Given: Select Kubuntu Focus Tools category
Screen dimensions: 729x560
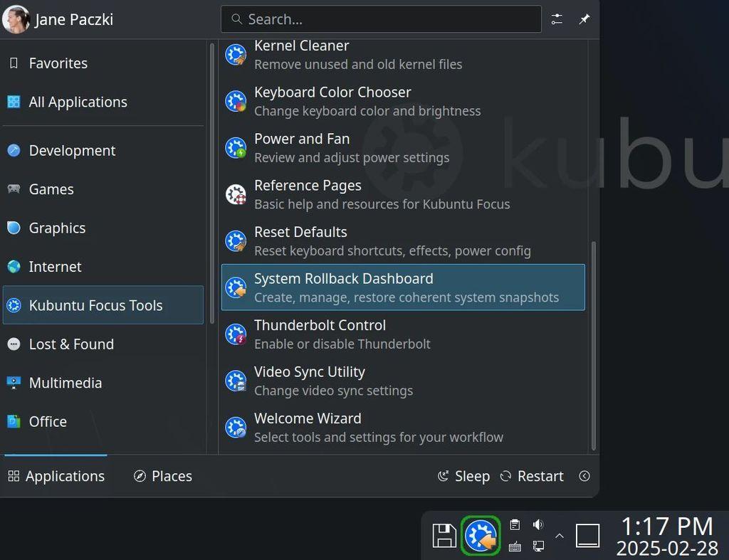Looking at the screenshot, I should tap(103, 305).
